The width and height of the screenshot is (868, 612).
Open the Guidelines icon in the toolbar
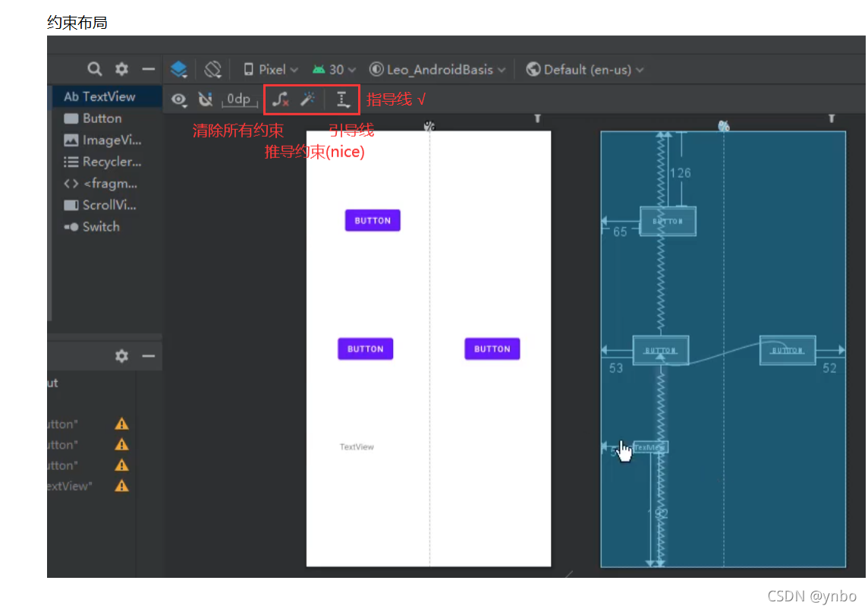342,99
